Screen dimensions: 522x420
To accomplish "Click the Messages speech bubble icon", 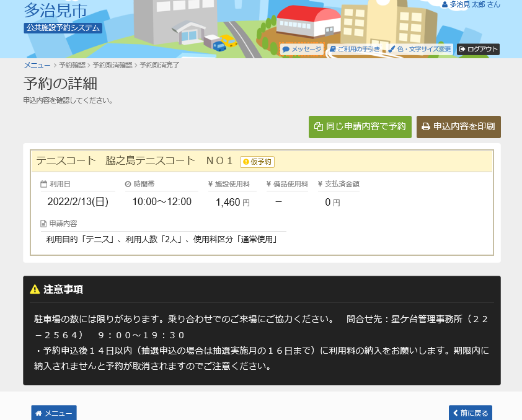I will (286, 50).
